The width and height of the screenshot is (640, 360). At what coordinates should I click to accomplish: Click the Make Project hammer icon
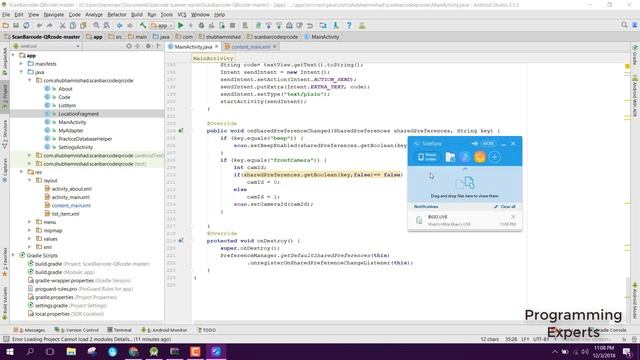(x=143, y=25)
